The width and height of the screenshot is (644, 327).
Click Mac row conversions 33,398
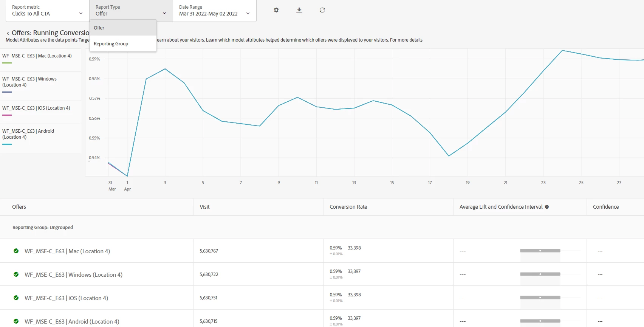354,248
